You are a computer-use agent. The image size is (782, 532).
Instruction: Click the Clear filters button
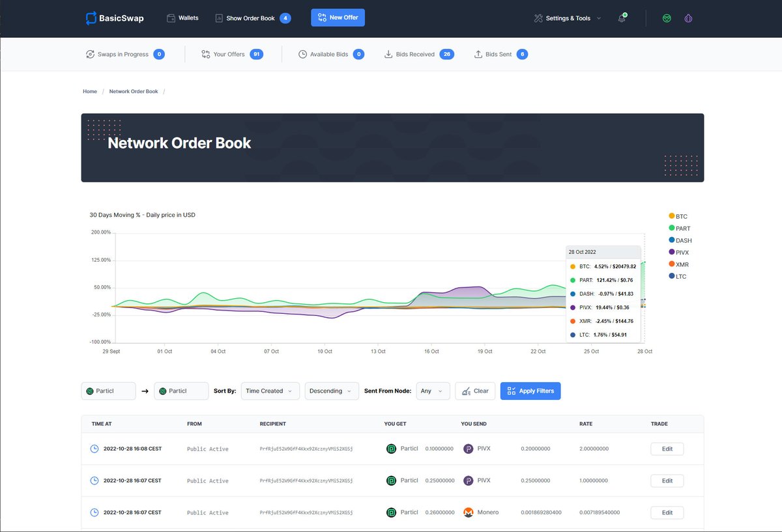point(475,391)
